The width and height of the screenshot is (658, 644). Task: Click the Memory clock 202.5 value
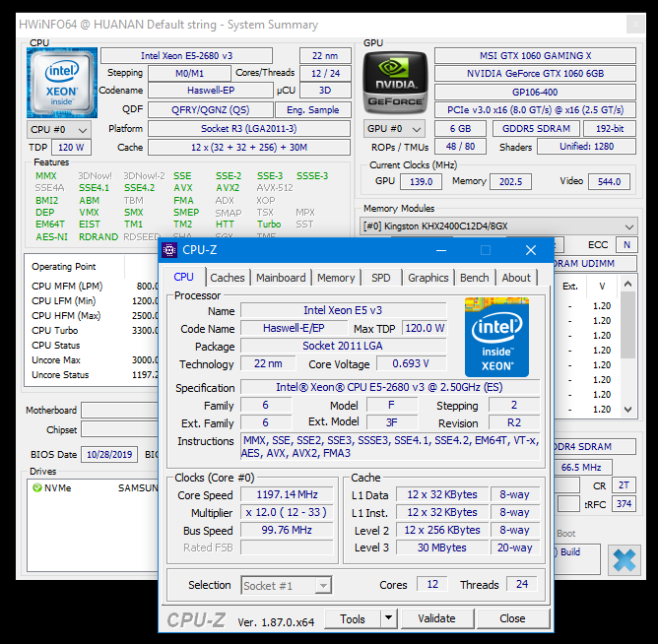[510, 181]
